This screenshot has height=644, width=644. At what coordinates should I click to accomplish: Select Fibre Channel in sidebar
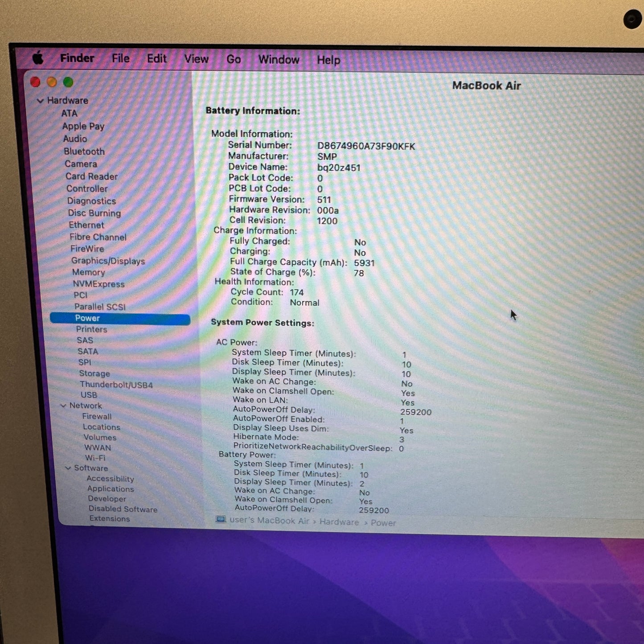point(98,237)
